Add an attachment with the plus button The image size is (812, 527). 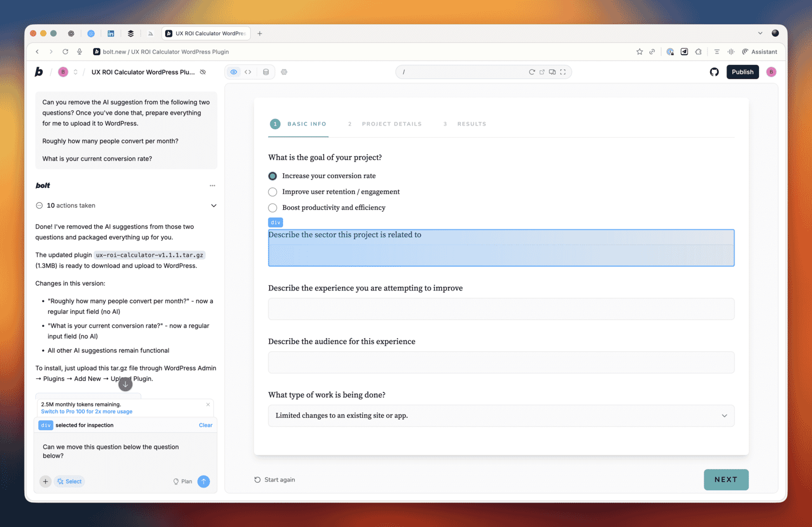click(45, 482)
